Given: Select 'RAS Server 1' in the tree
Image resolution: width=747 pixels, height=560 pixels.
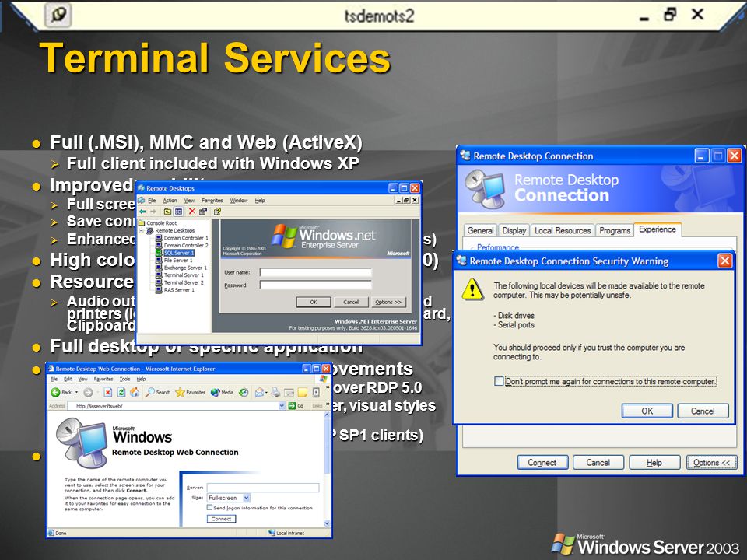Looking at the screenshot, I should (179, 289).
